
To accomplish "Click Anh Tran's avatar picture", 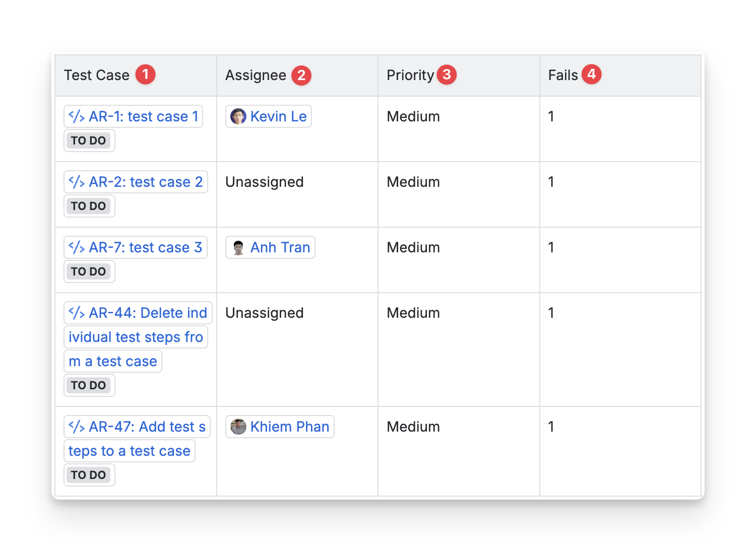I will point(238,247).
